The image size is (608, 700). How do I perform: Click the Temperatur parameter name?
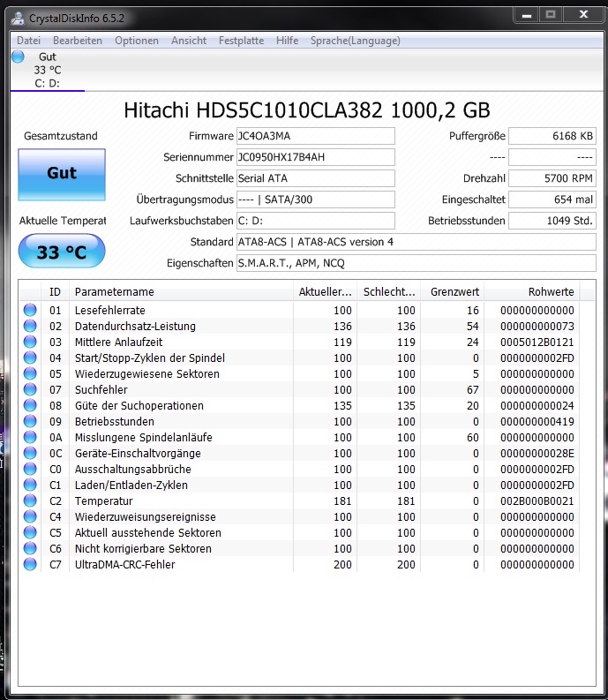click(x=103, y=501)
